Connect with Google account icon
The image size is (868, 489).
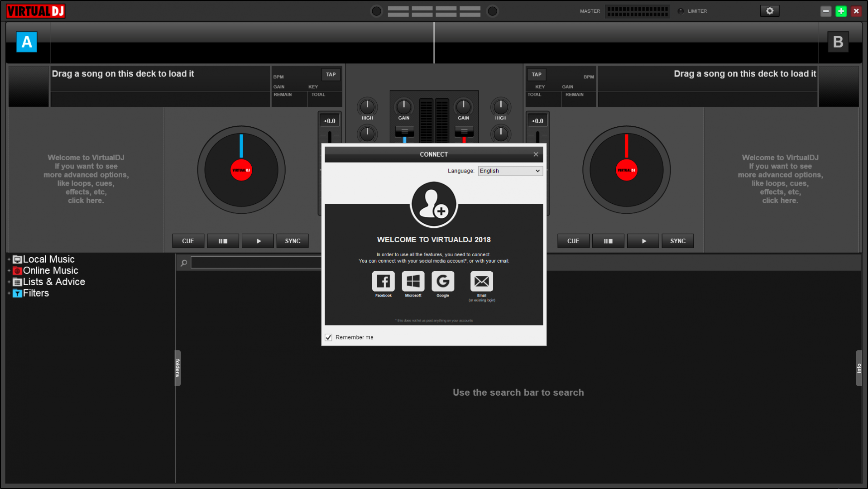point(443,281)
